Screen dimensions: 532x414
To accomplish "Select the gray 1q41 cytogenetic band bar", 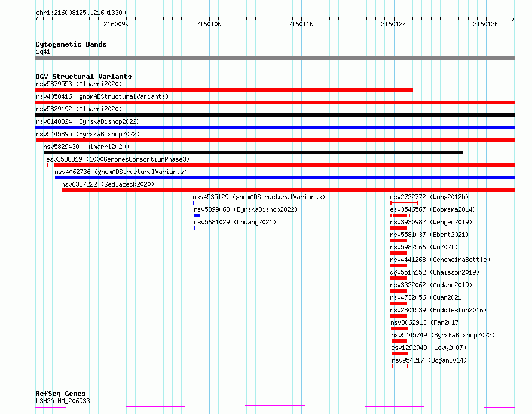I will [275, 58].
